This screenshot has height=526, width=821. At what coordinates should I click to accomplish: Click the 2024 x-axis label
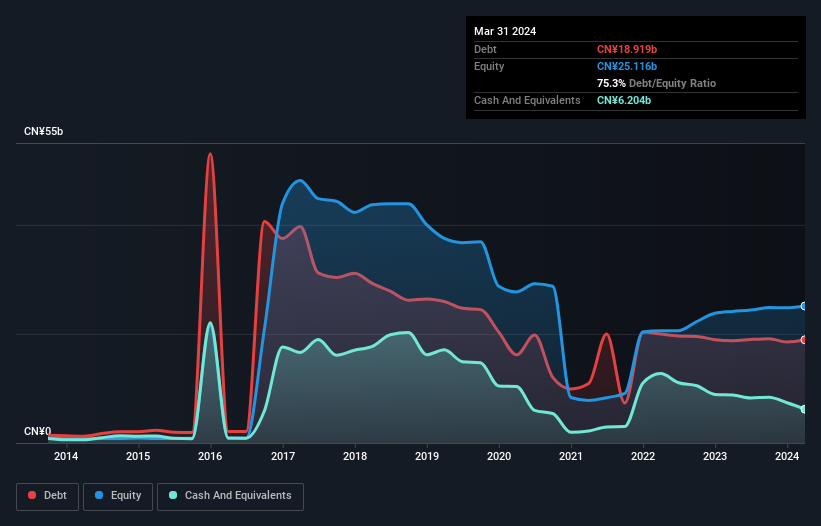tap(787, 456)
